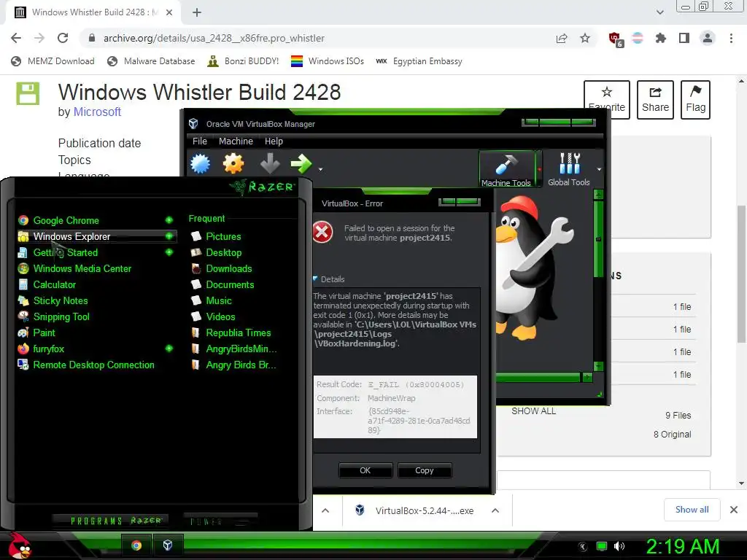The width and height of the screenshot is (747, 560).
Task: Open the File menu in VirtualBox
Action: point(200,141)
